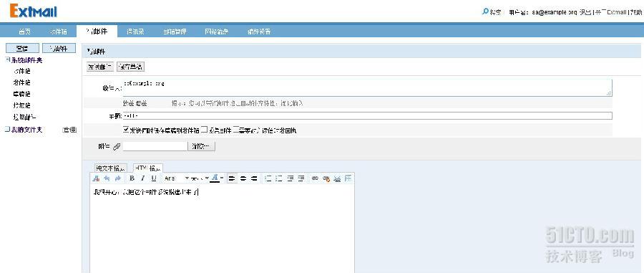Viewport: 644px width, 273px height.
Task: Click the paperclip attachment icon
Action: pyautogui.click(x=117, y=146)
